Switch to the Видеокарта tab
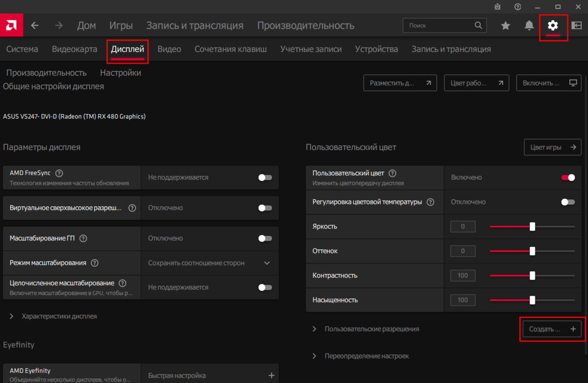Viewport: 588px width, 383px height. [x=74, y=49]
